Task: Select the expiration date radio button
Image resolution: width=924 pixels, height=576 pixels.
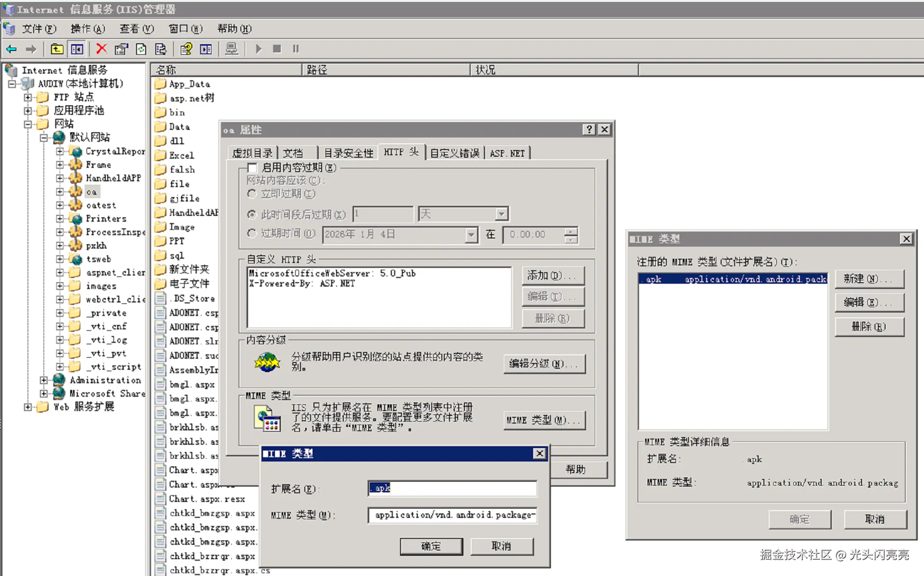Action: tap(252, 234)
